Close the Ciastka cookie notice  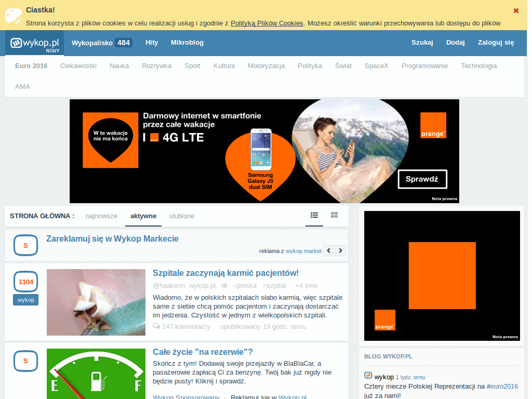click(516, 10)
